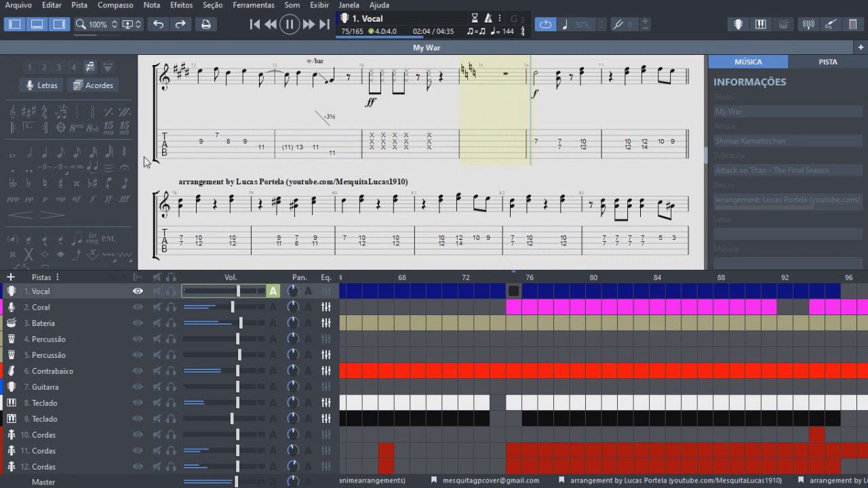Viewport: 868px width, 488px height.
Task: Add a new track with plus icon
Action: point(10,277)
